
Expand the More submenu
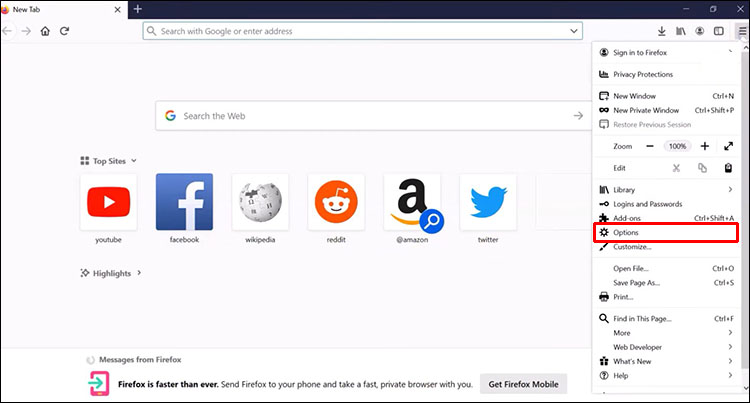point(730,333)
